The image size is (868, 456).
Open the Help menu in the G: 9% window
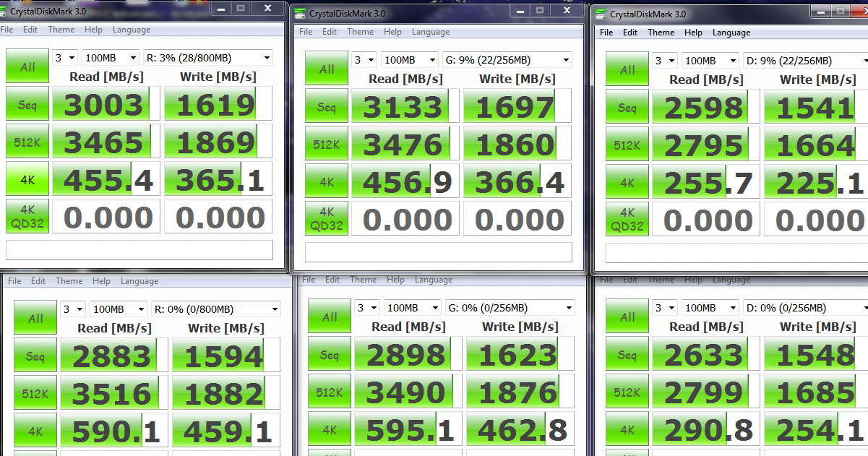[392, 32]
